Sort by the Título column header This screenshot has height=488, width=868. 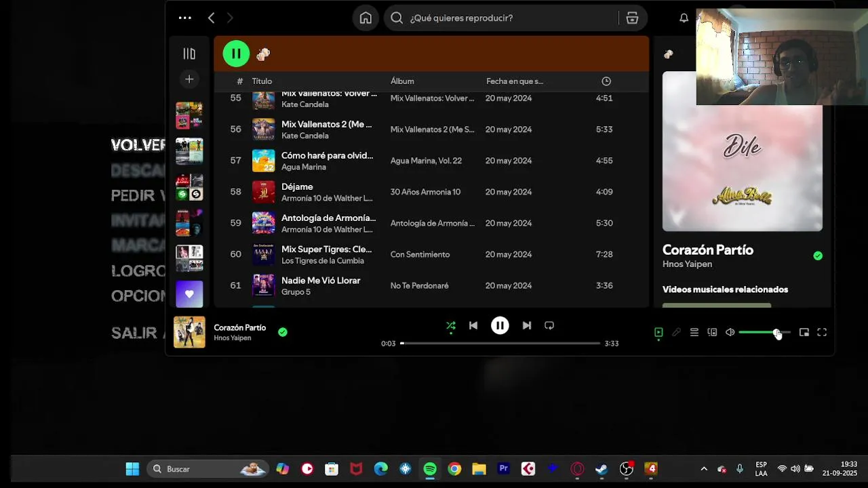pos(262,81)
